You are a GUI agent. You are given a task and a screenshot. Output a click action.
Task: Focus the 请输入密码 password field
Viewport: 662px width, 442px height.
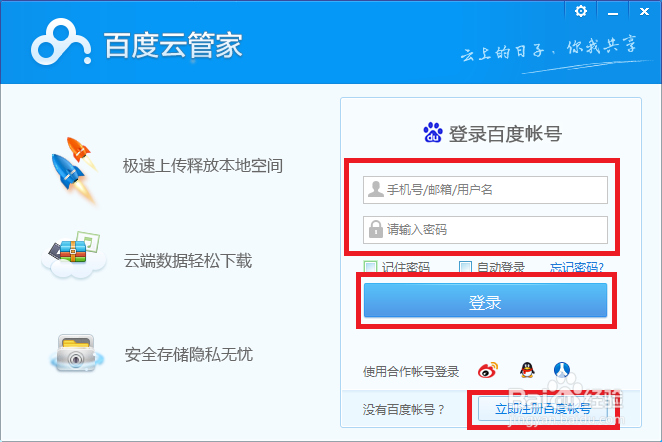[485, 230]
